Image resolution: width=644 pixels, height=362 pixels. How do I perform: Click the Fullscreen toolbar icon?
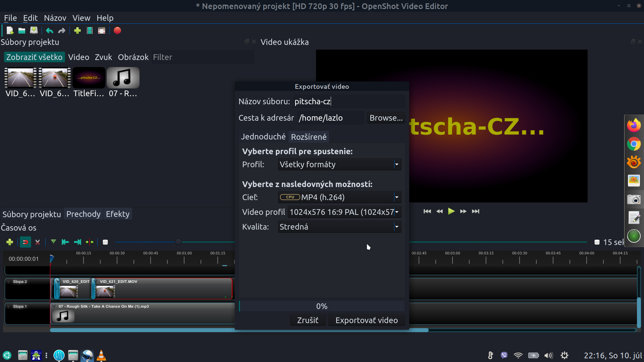(102, 31)
